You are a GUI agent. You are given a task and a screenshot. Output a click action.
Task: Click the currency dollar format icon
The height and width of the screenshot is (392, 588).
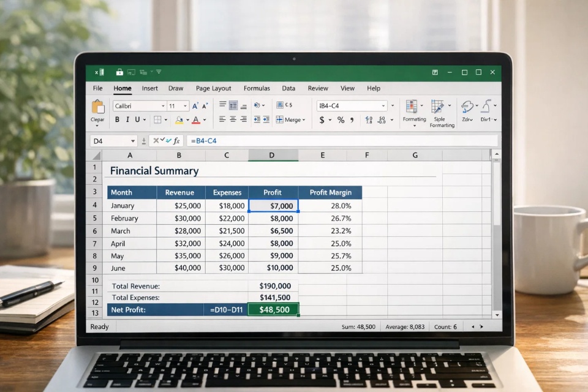322,120
